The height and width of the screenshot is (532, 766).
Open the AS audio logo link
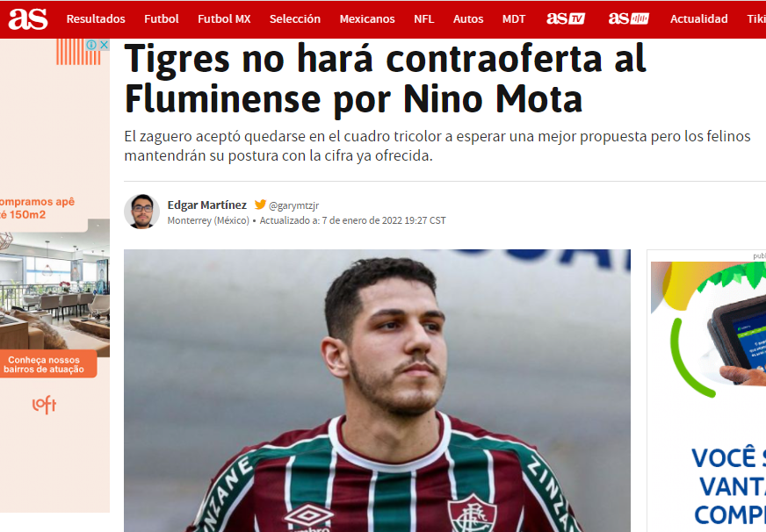629,18
